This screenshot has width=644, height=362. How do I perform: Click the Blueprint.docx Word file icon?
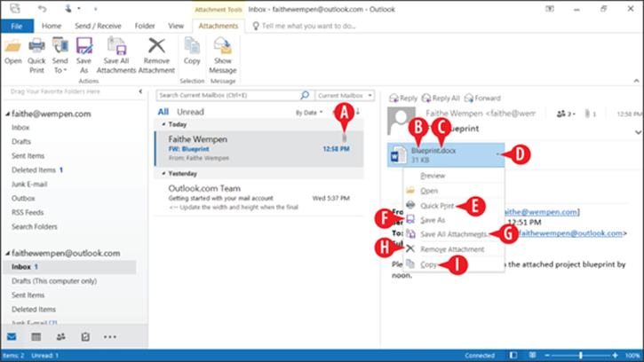(x=399, y=155)
